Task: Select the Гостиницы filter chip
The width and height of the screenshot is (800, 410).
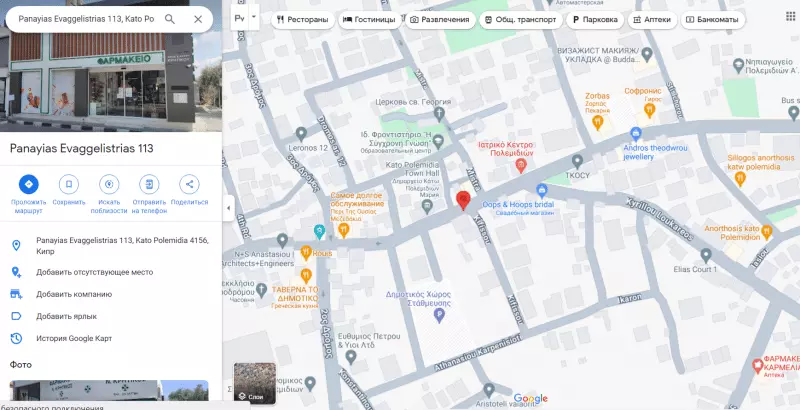Action: click(369, 20)
